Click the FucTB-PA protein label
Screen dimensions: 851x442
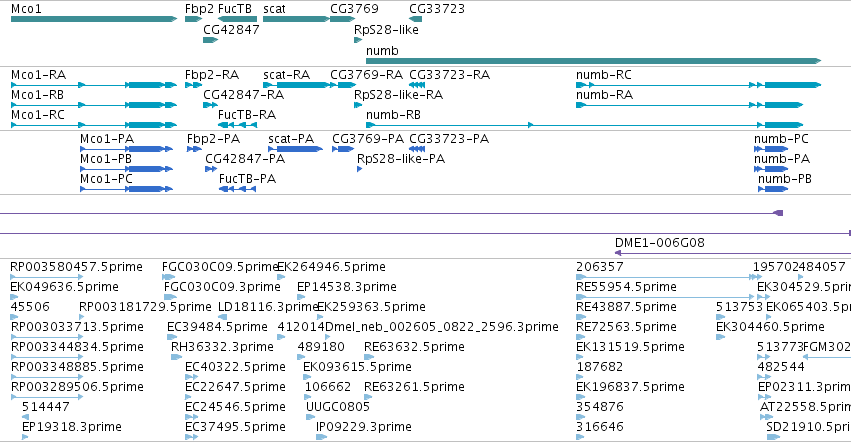(247, 179)
